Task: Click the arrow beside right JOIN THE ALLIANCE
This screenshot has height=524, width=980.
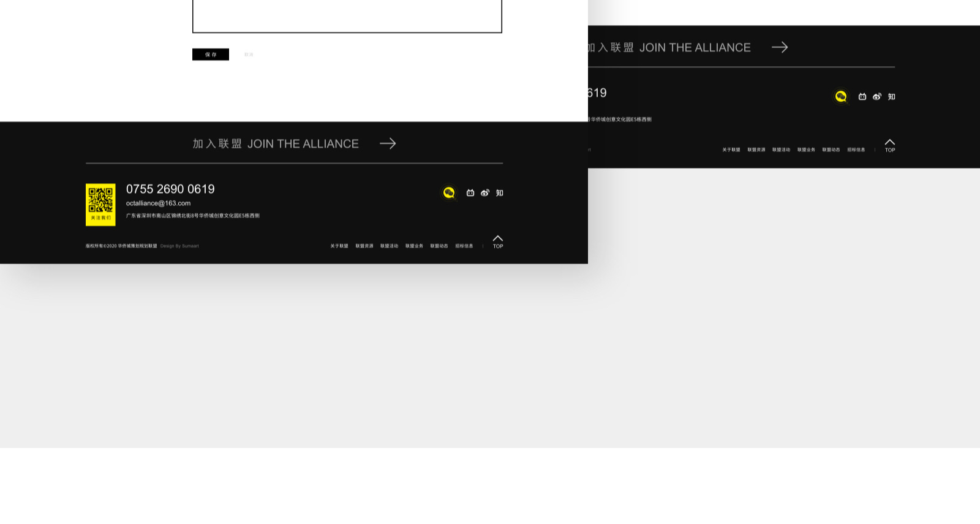Action: point(780,47)
